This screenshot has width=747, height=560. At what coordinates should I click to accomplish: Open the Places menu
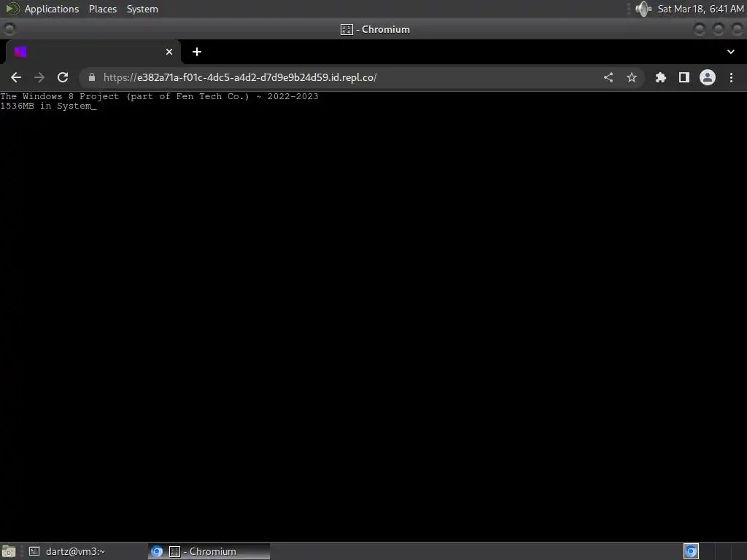tap(103, 9)
